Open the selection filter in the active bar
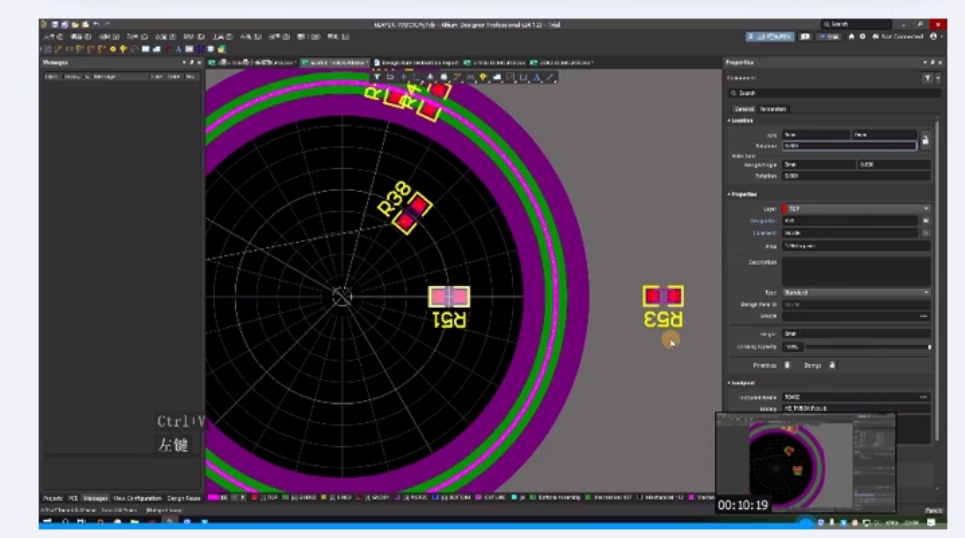 (x=377, y=78)
